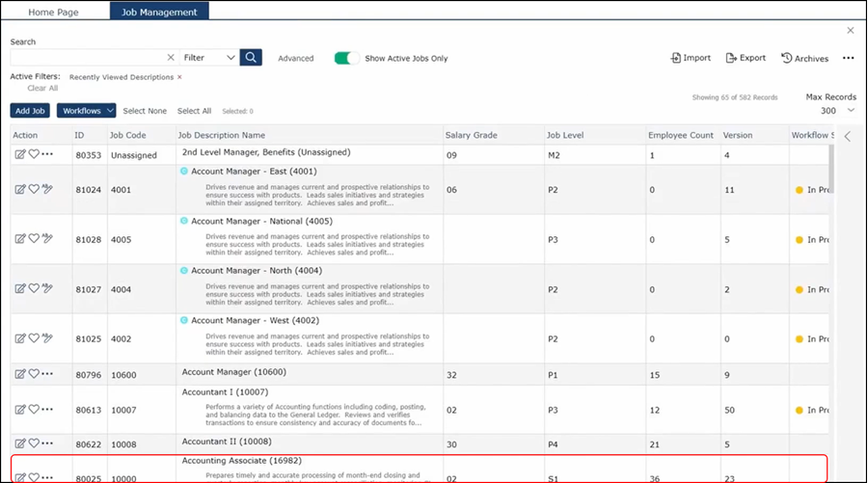Click the Add Job button
The width and height of the screenshot is (868, 483).
click(29, 111)
